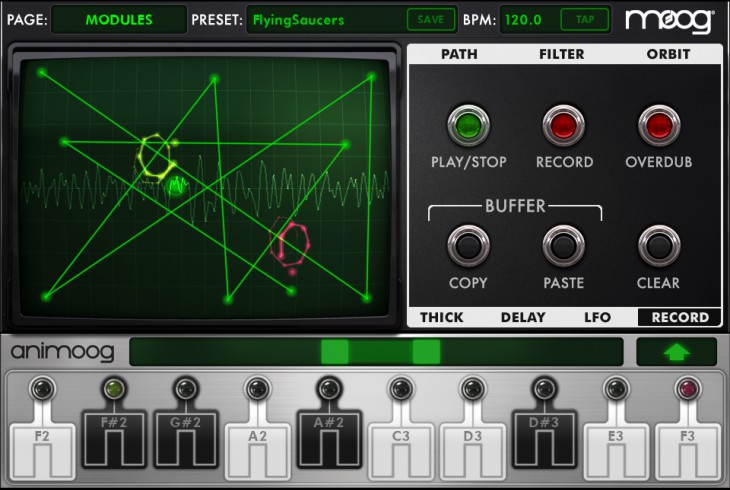Save the current preset

click(431, 20)
